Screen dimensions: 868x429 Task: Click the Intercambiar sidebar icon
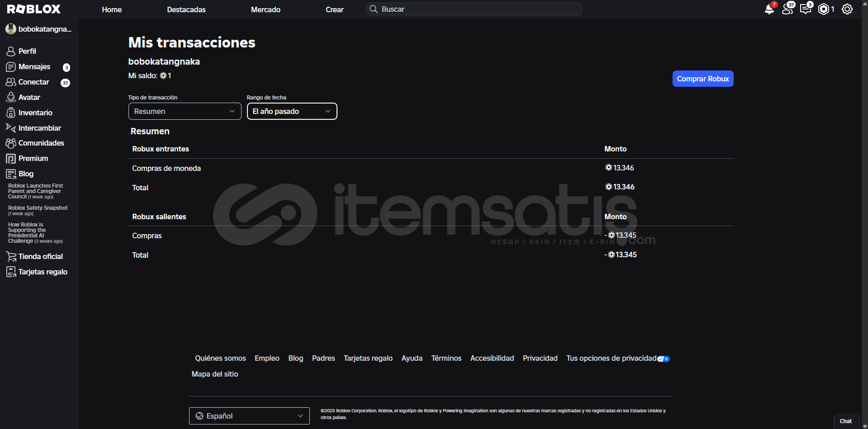11,128
